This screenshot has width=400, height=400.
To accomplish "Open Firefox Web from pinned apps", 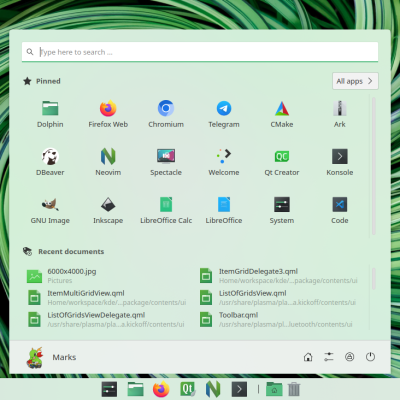I will 108,114.
